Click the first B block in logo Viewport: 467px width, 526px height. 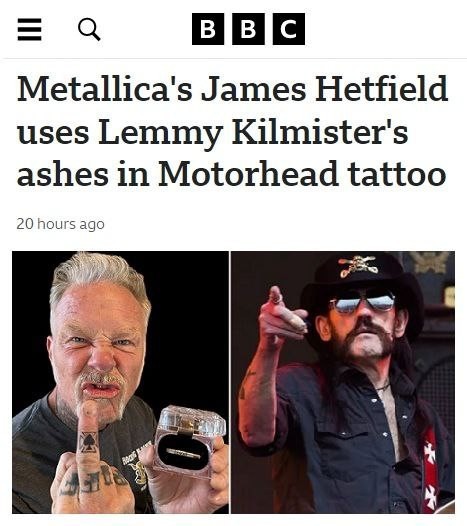(x=208, y=29)
